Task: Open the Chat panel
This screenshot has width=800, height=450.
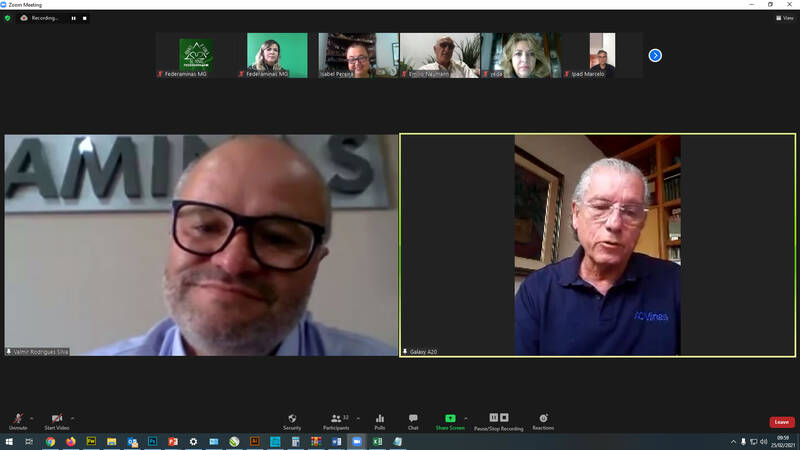Action: pos(413,420)
